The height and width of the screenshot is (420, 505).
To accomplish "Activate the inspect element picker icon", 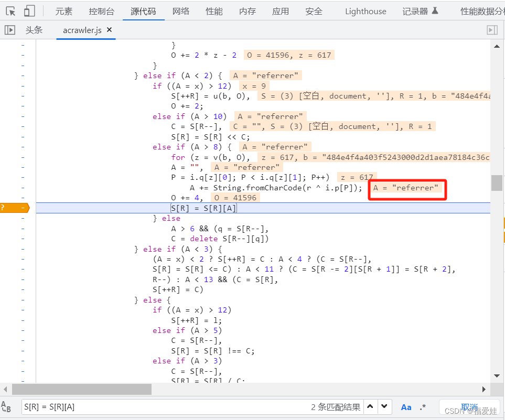I will tap(10, 11).
